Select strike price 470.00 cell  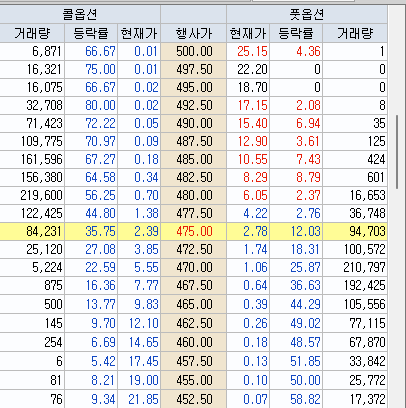click(194, 268)
